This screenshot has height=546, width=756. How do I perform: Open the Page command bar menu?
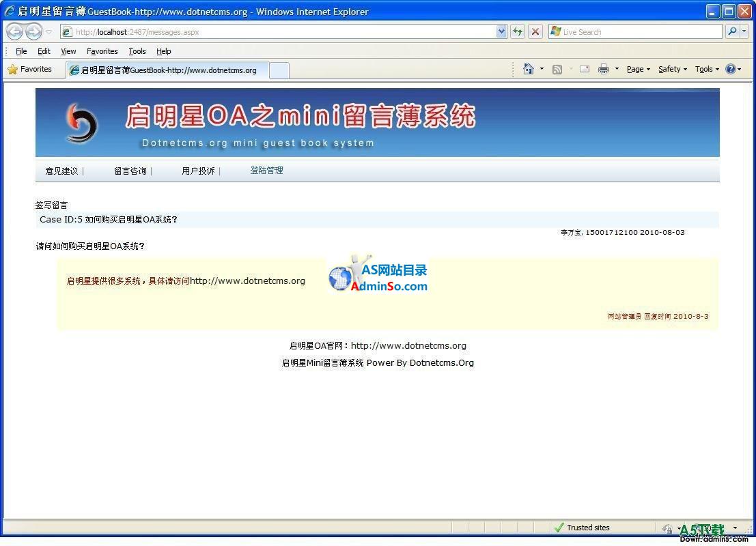(639, 70)
